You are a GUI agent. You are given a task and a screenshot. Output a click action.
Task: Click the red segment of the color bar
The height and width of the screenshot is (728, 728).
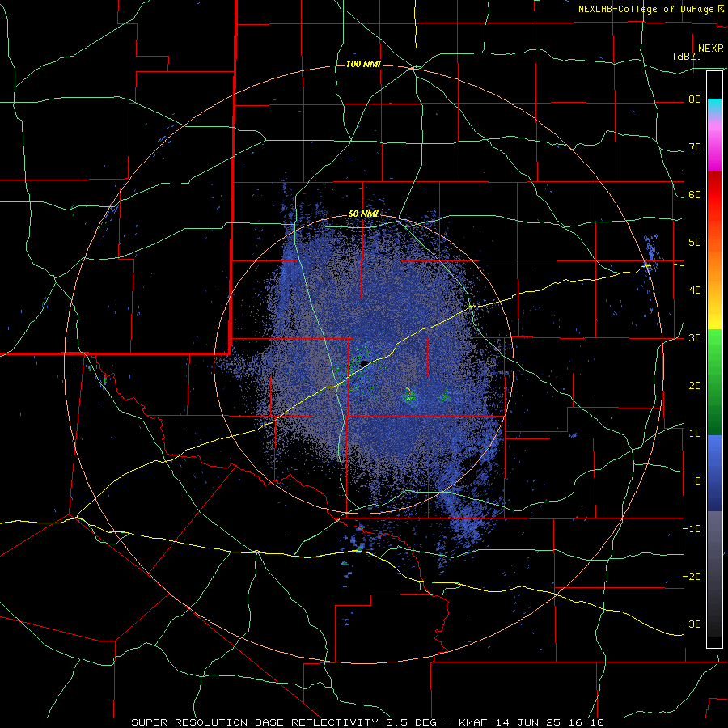[x=714, y=195]
